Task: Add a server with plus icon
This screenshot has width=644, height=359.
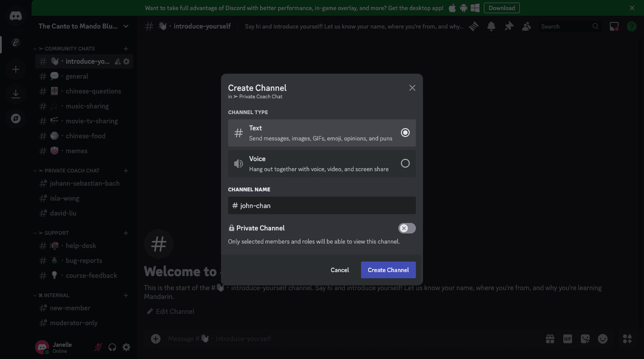Action: [x=16, y=69]
